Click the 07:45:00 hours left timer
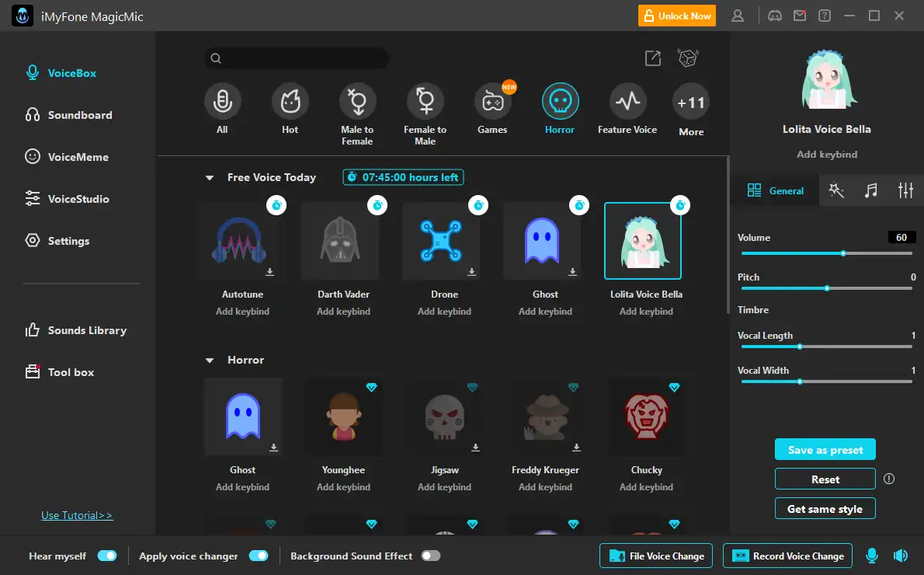924x575 pixels. [x=403, y=177]
